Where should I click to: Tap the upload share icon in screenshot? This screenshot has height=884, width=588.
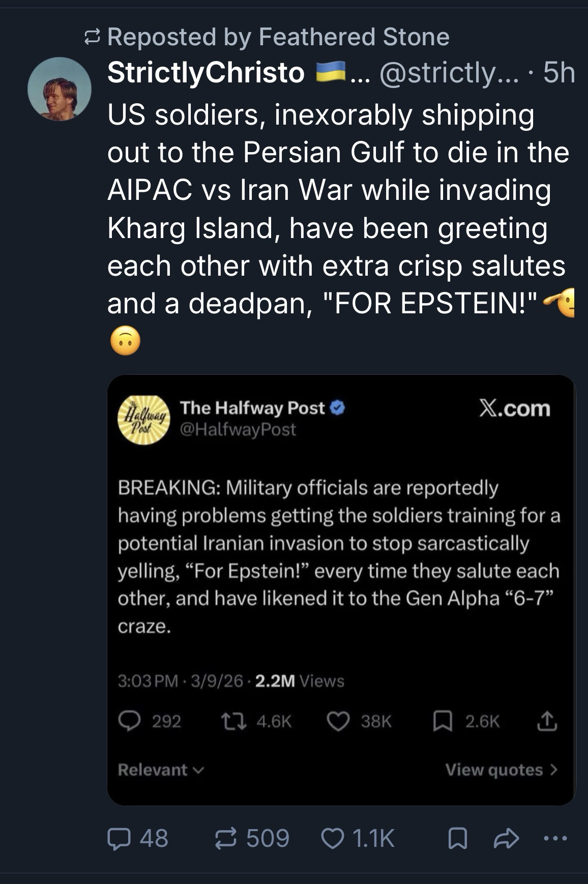[x=546, y=721]
